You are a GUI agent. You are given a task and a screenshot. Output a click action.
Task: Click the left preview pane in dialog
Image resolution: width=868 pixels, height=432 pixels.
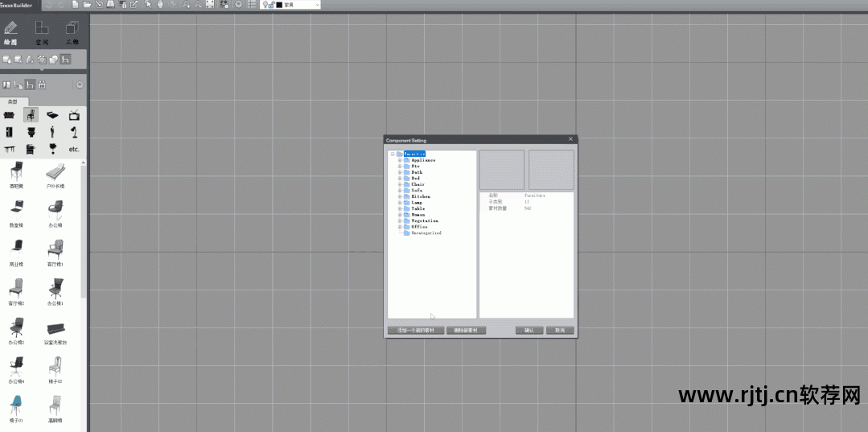tap(501, 170)
